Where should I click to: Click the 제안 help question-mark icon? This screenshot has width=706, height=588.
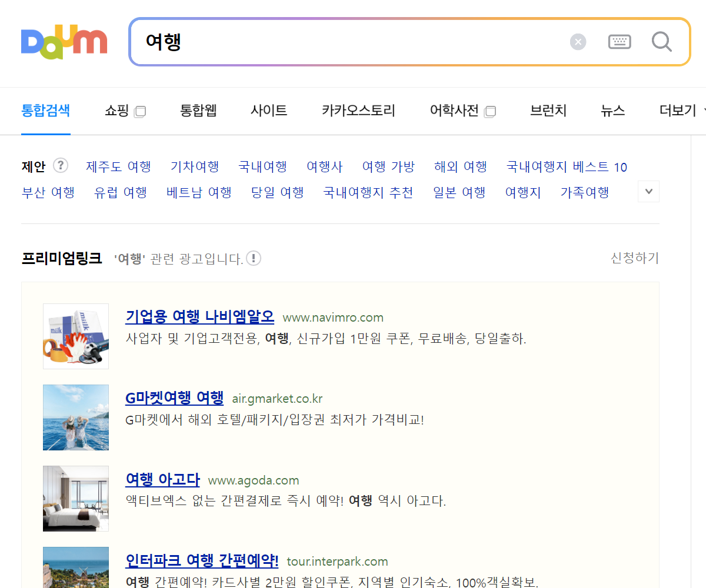pyautogui.click(x=61, y=166)
